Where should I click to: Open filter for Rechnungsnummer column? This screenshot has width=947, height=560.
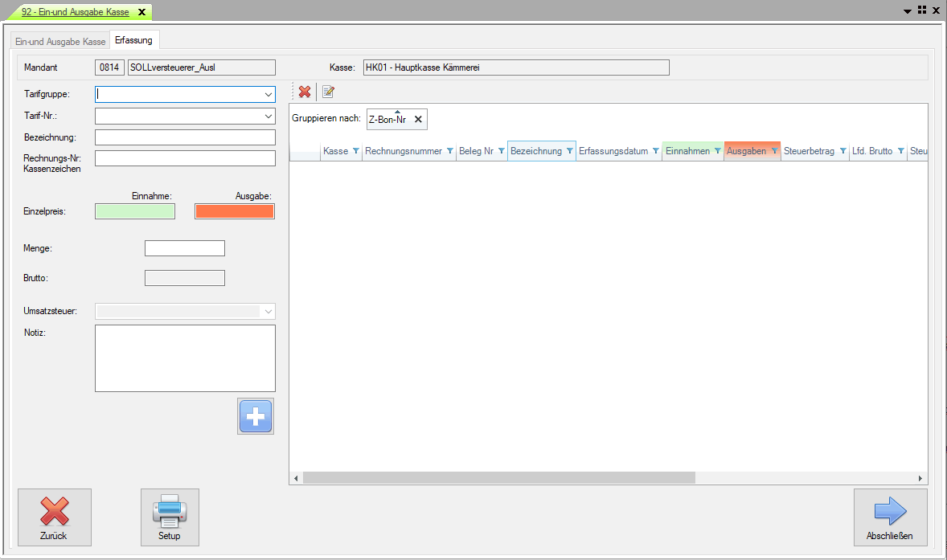[449, 151]
